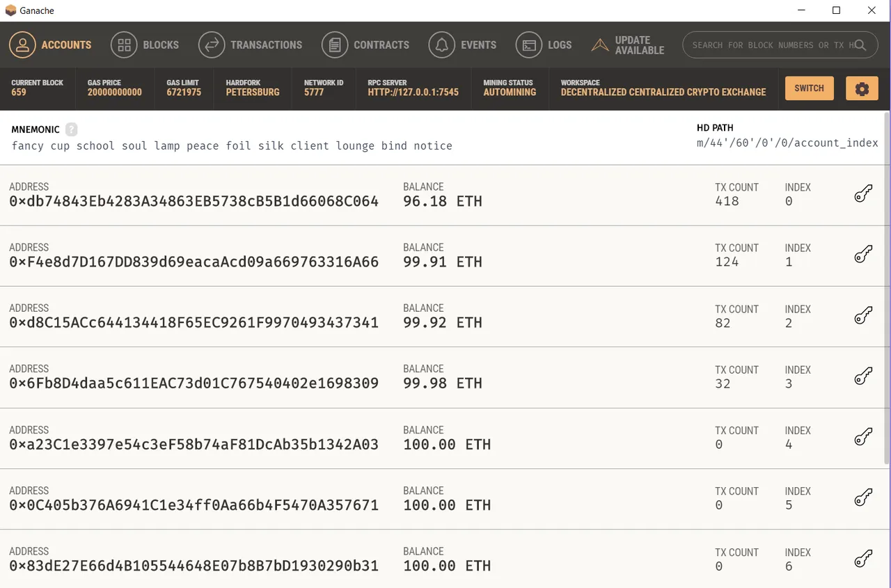Screen dimensions: 891x588
Task: Click the TX count value 124
Action: pos(727,262)
